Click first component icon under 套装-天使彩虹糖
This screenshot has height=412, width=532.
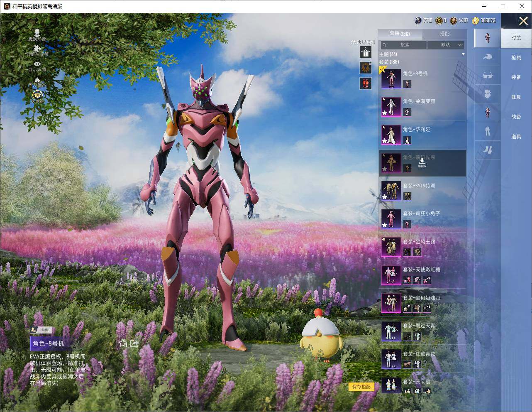point(407,280)
